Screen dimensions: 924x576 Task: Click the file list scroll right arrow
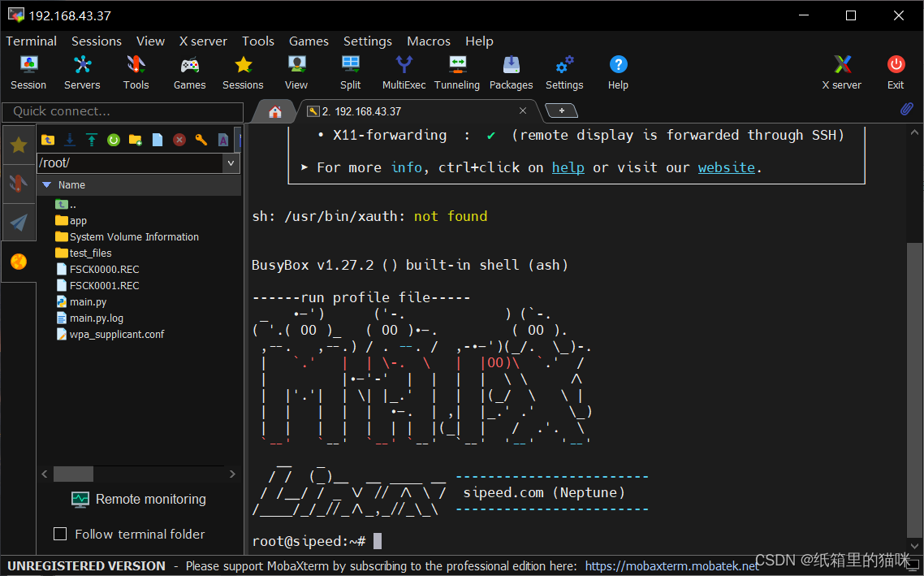232,474
